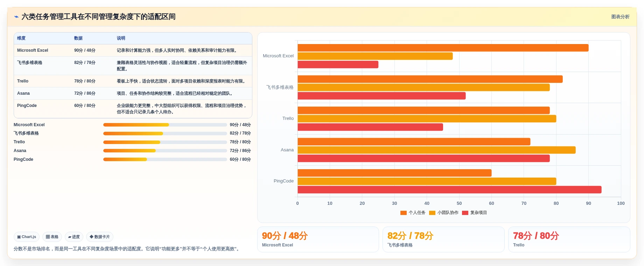644x266 pixels.
Task: Click PingCode's orange 个人任务 chart bar
Action: coord(395,173)
